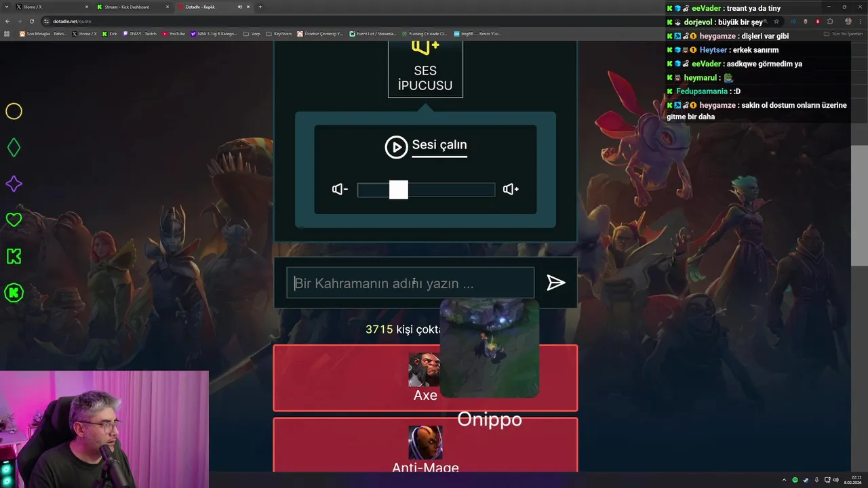Image resolution: width=868 pixels, height=488 pixels.
Task: Select the Anti-Mage guess card
Action: click(425, 445)
